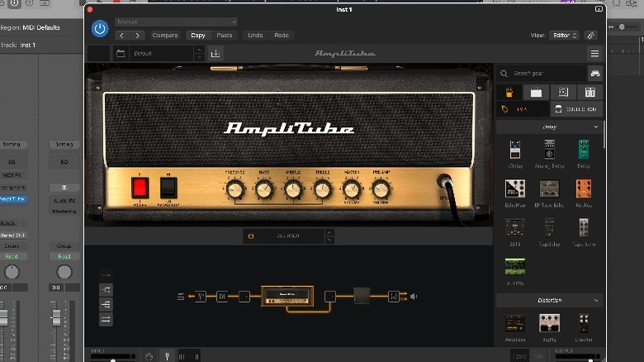Toggle the plugin power bypass button

coord(100,28)
